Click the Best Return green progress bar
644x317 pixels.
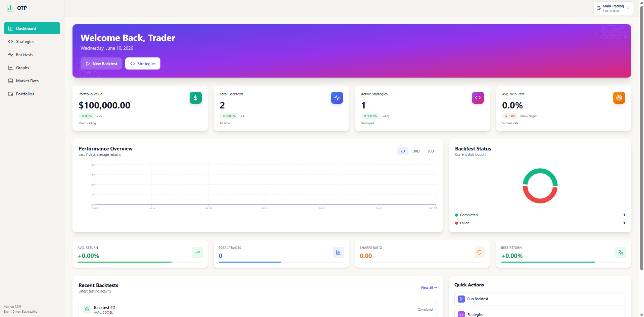tap(548, 262)
